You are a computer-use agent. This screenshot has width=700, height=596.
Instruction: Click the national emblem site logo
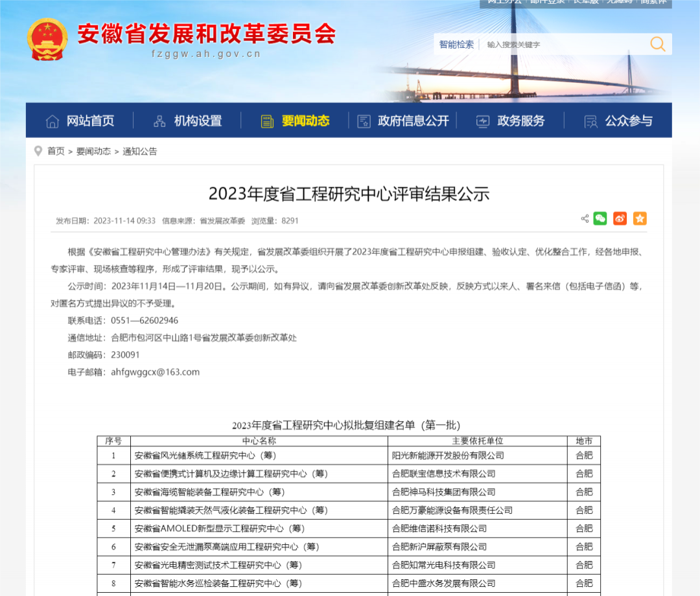tap(47, 39)
